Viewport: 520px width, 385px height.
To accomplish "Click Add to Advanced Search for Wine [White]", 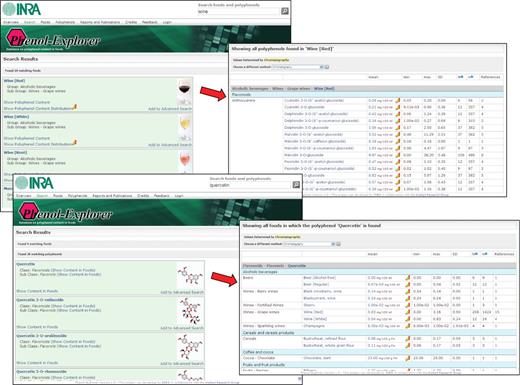I will pyautogui.click(x=170, y=145).
